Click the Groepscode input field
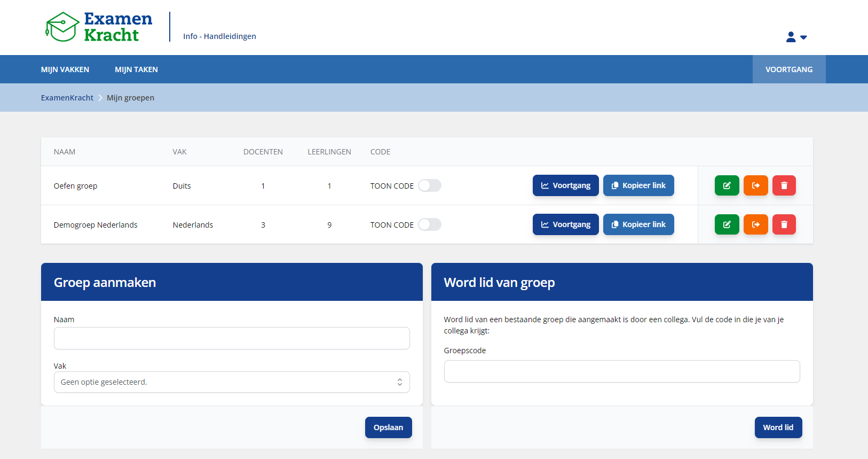The width and height of the screenshot is (868, 459). pyautogui.click(x=621, y=371)
